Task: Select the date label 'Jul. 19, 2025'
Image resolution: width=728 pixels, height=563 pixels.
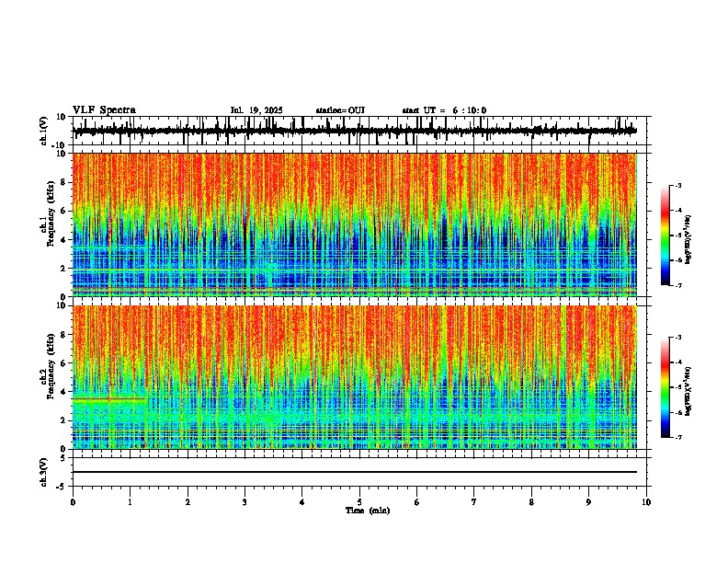Action: point(256,110)
